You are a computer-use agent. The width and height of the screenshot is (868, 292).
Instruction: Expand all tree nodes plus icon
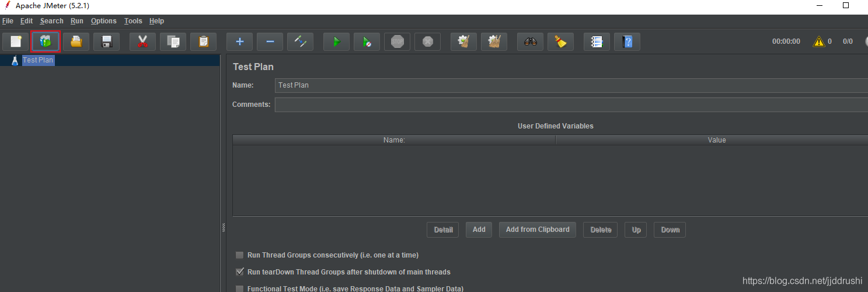coord(239,41)
